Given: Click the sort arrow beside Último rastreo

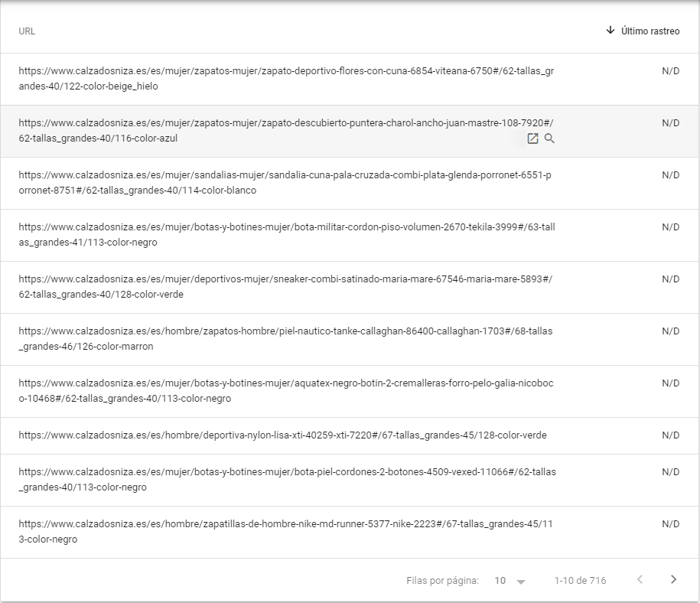Looking at the screenshot, I should (x=610, y=31).
